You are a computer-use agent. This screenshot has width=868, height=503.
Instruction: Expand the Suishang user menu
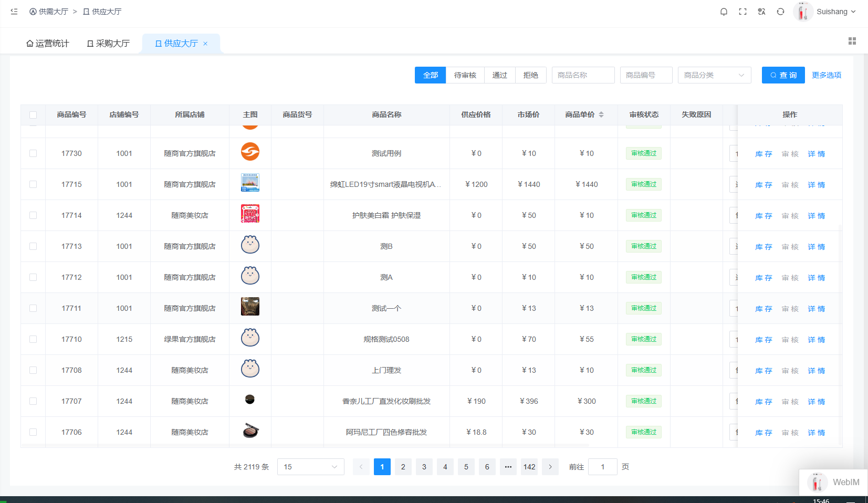pos(835,12)
